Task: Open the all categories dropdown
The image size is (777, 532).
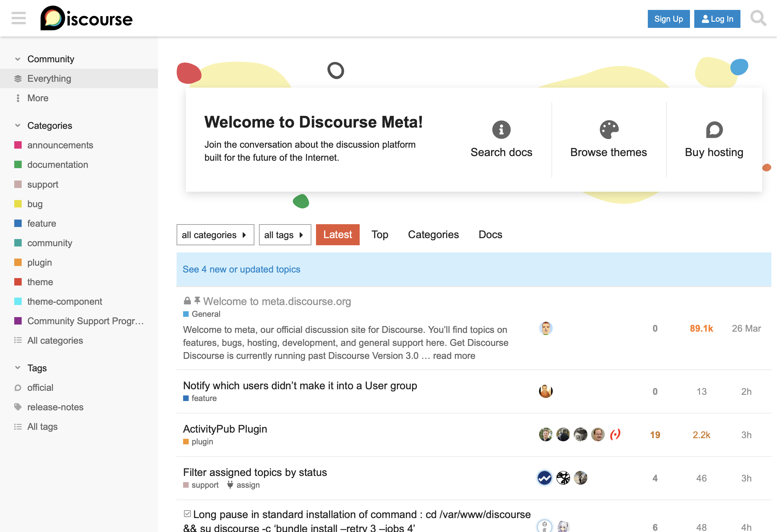Action: [215, 235]
